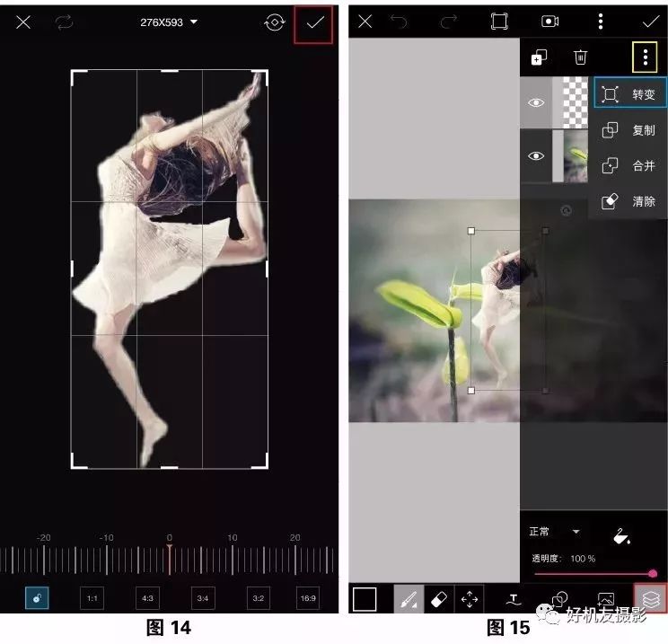Select the 1:1 crop ratio

click(92, 598)
